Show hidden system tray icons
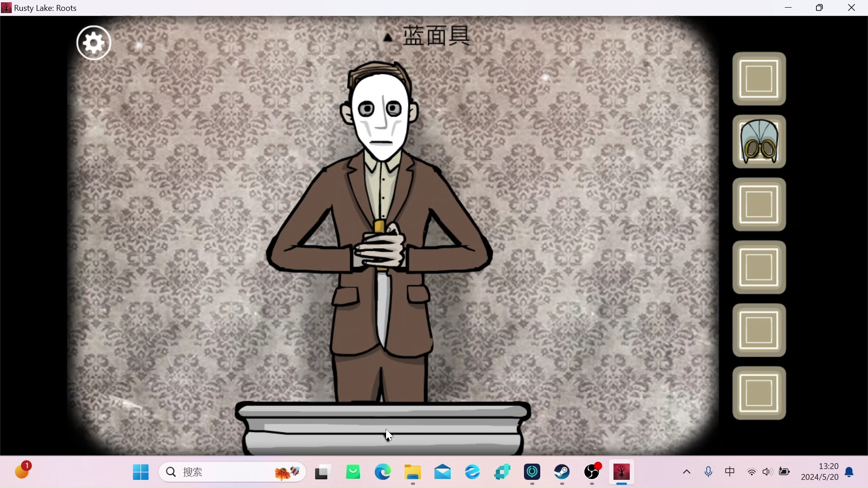The height and width of the screenshot is (488, 868). pos(687,472)
